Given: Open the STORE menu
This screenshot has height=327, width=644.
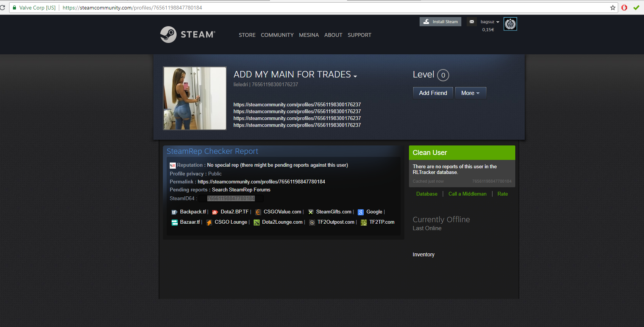Looking at the screenshot, I should pos(247,35).
